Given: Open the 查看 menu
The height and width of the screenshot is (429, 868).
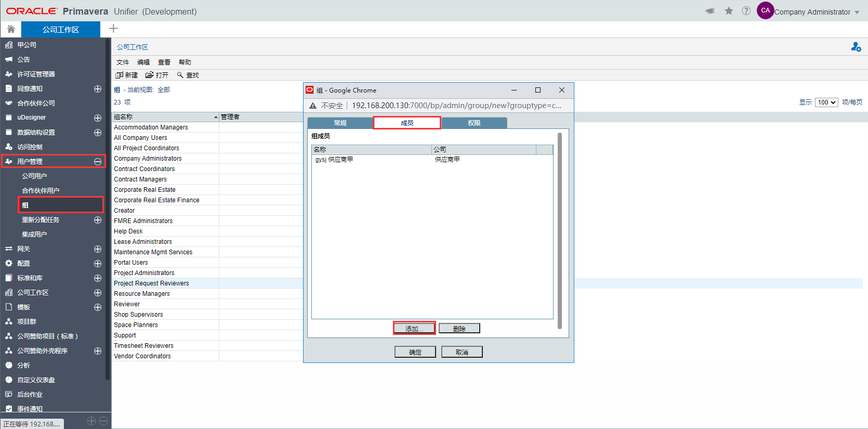Looking at the screenshot, I should pyautogui.click(x=164, y=62).
